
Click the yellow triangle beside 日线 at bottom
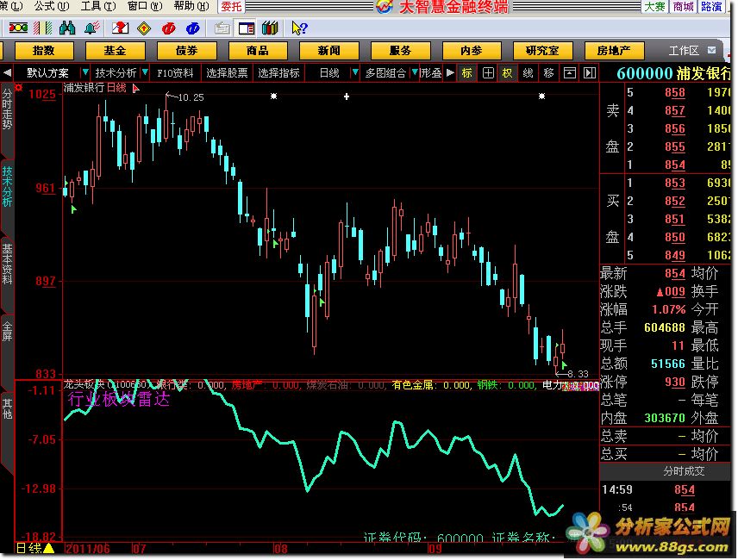point(49,548)
